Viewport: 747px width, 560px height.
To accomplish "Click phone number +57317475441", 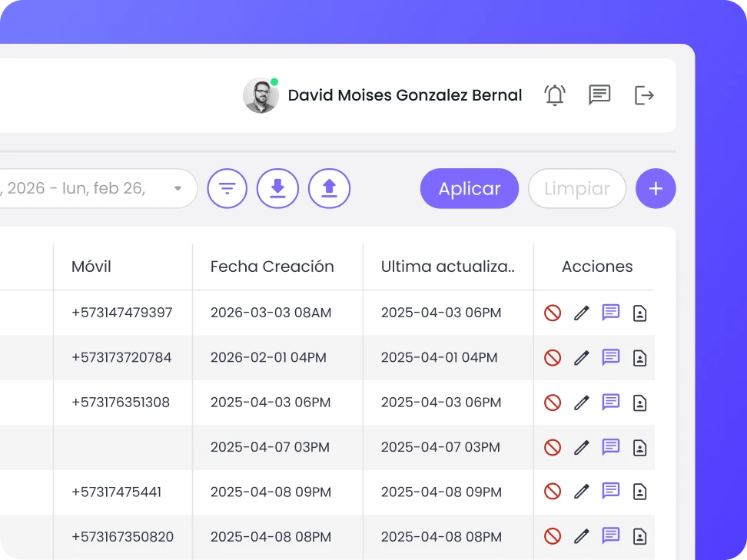I will pos(117,492).
